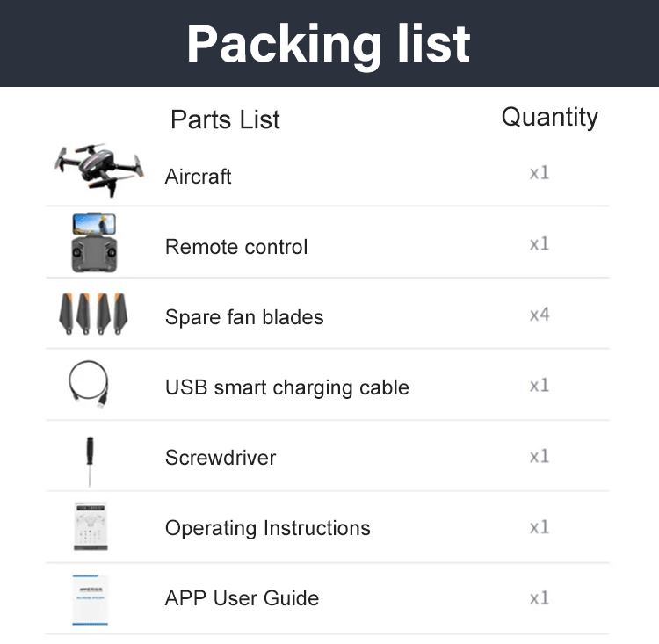The height and width of the screenshot is (644, 659).
Task: Click the x1 quantity beside Screwdriver
Action: point(540,457)
